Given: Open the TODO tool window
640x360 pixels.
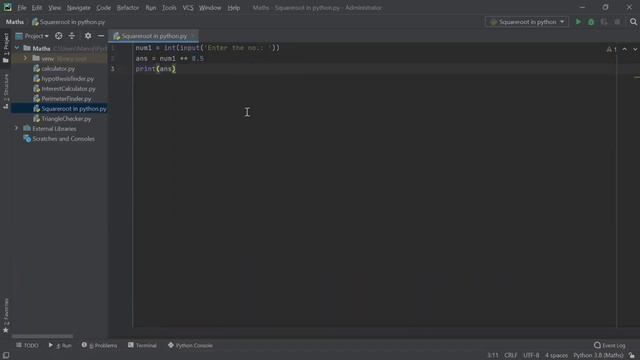Looking at the screenshot, I should (27, 345).
